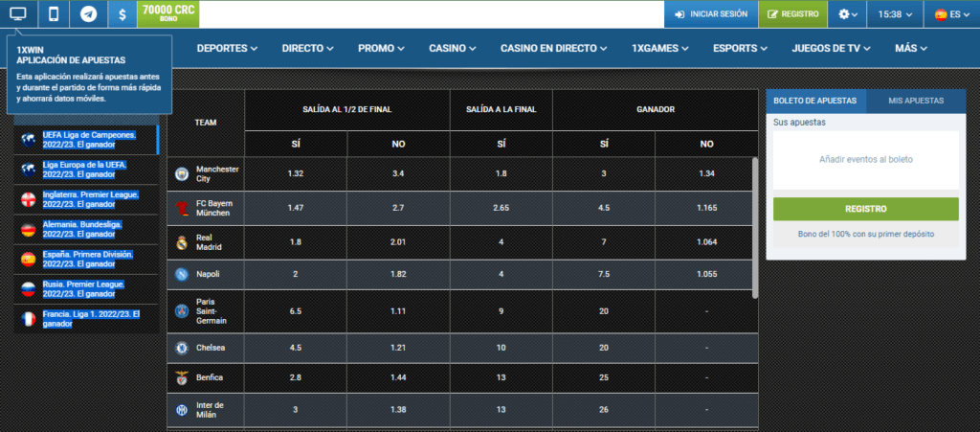
Task: Select Inglaterra Premier League winner link
Action: tap(90, 199)
